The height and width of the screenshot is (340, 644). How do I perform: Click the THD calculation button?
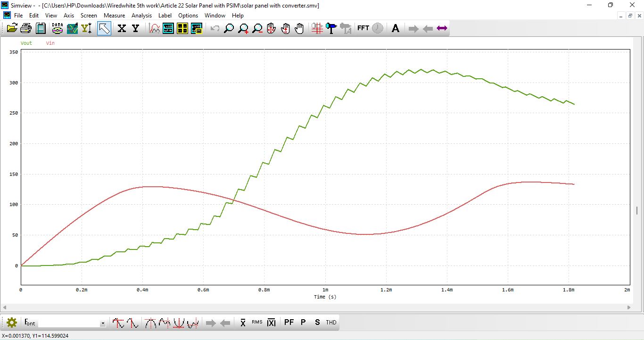click(x=331, y=323)
